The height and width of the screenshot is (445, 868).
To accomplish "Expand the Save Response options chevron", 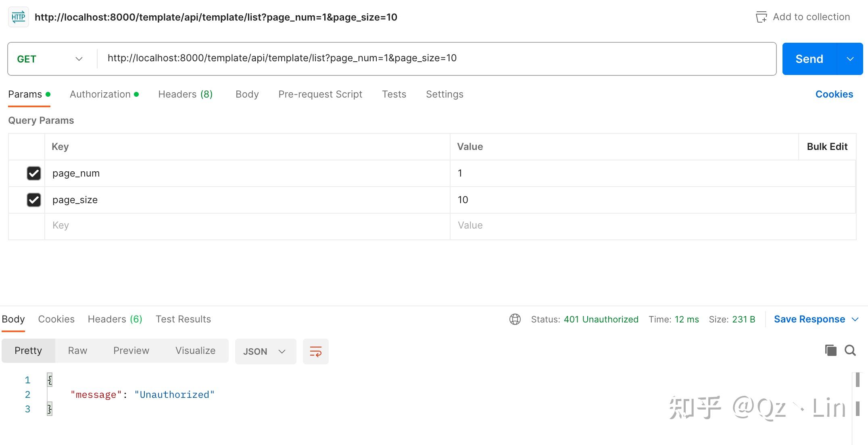I will click(x=856, y=319).
